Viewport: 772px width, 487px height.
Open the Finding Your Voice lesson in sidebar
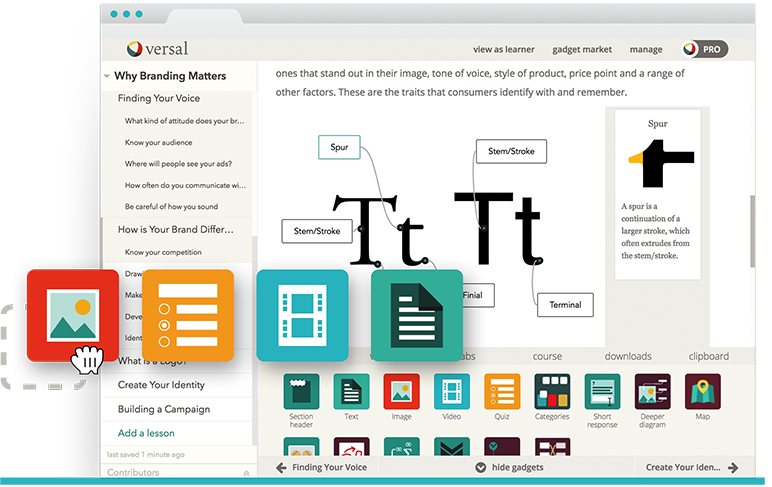pos(159,98)
